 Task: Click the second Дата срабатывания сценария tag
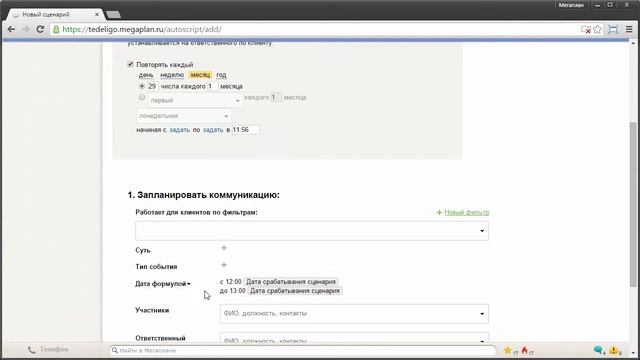click(x=295, y=291)
